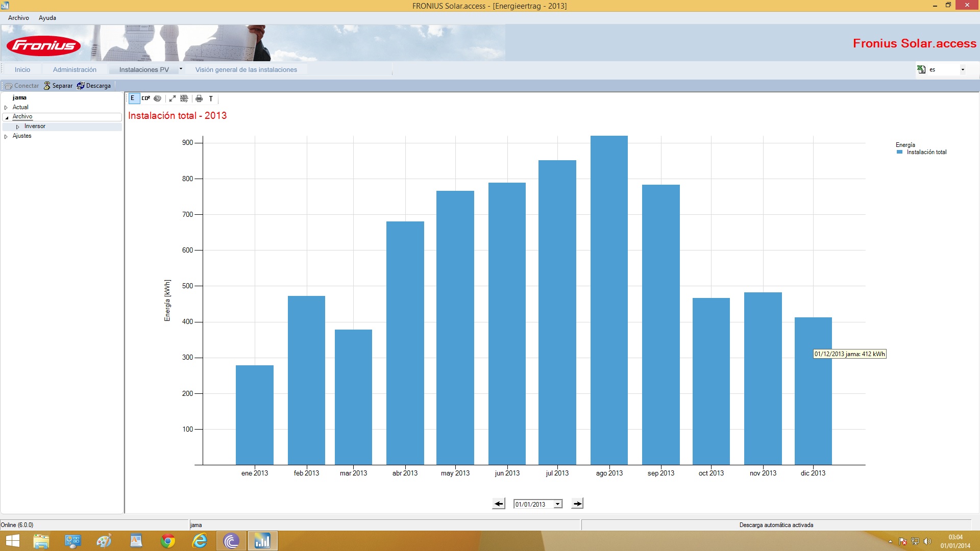Print the chart with printer icon
Image resolution: width=980 pixels, height=551 pixels.
click(199, 98)
